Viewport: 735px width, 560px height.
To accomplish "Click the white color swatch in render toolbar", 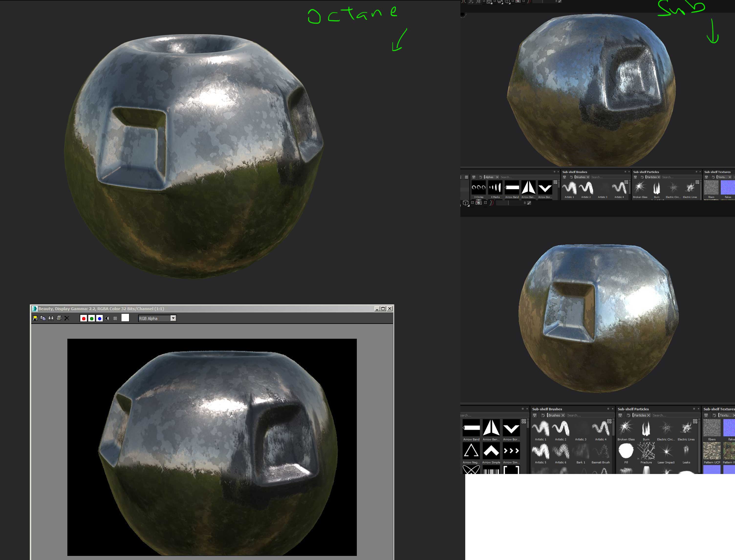I will coord(125,318).
